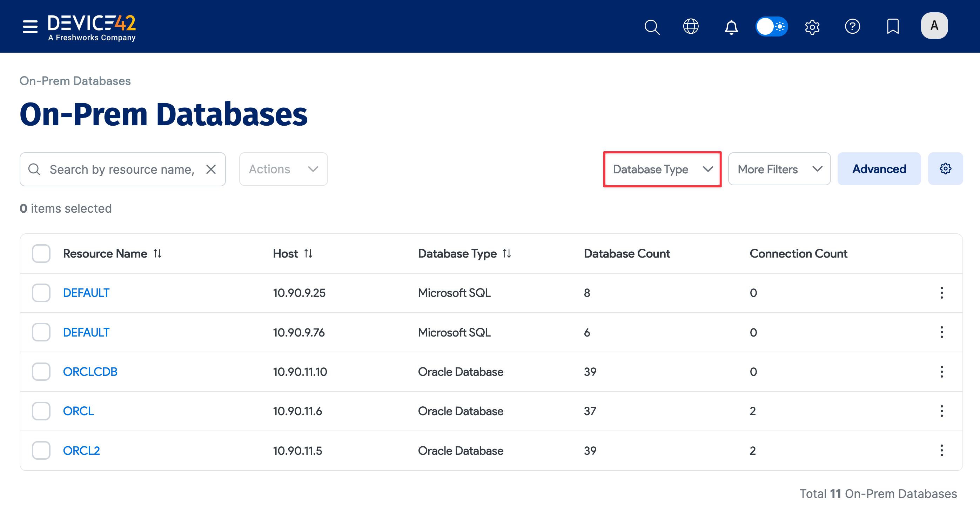Open the Actions dropdown
The height and width of the screenshot is (532, 980).
(283, 169)
